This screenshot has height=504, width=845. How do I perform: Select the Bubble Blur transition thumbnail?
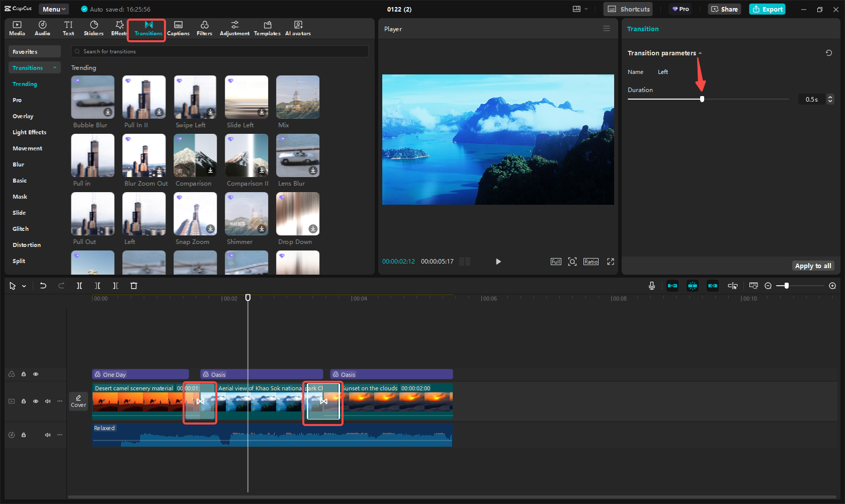pos(93,97)
